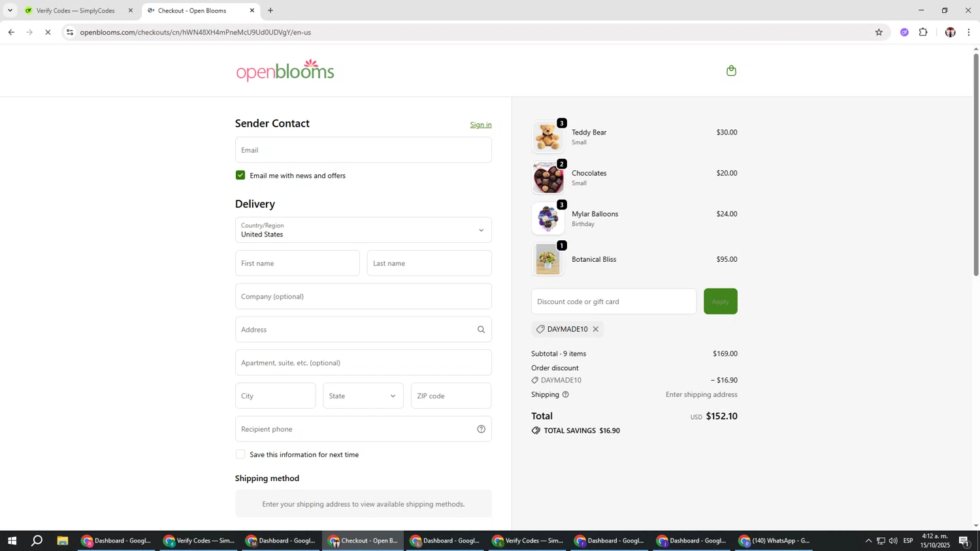
Task: Open the volume control in system tray
Action: [893, 541]
